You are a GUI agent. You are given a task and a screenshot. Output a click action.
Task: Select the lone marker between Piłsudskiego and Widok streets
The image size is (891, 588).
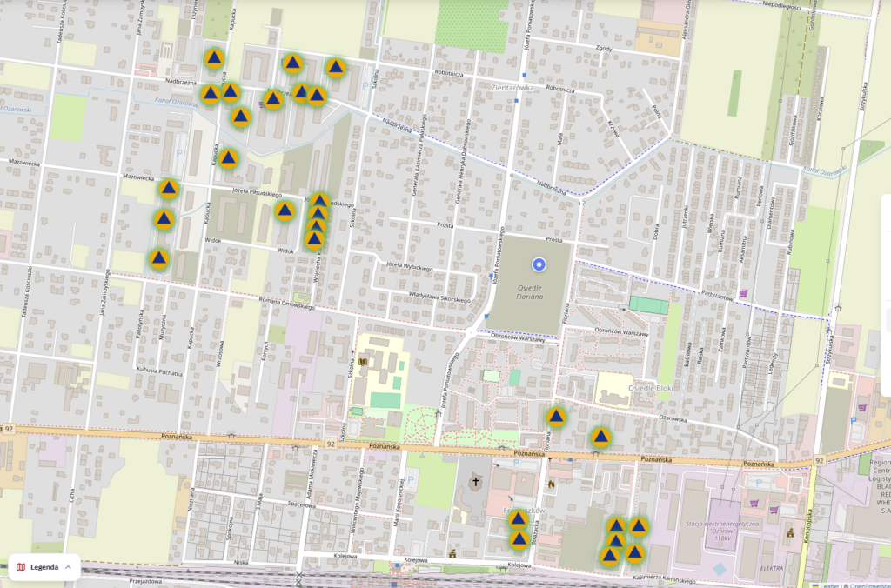pos(285,210)
